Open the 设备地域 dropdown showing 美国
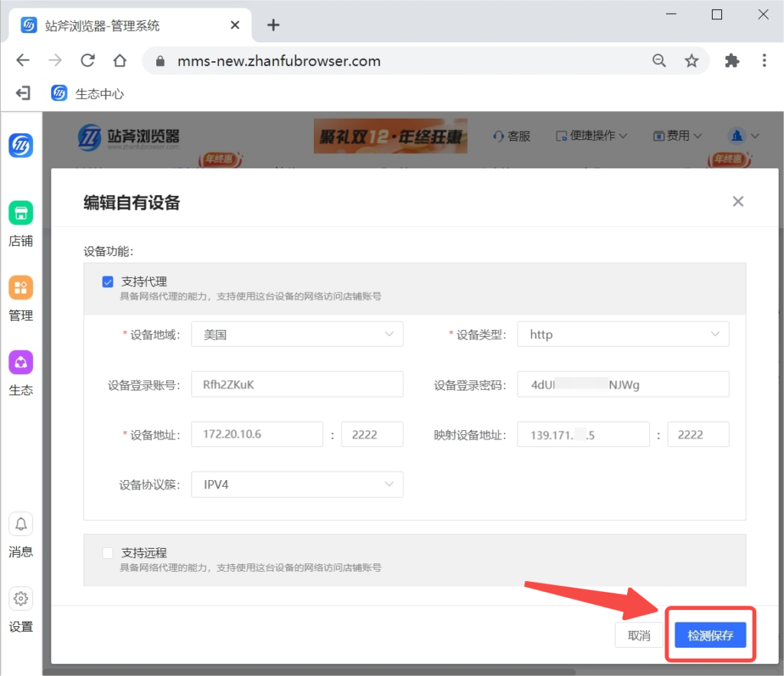The width and height of the screenshot is (784, 676). [x=297, y=334]
